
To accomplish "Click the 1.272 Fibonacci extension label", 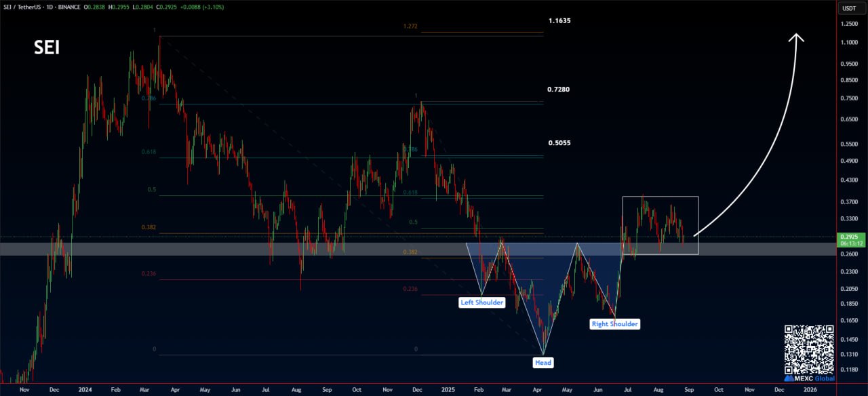I will pos(409,26).
